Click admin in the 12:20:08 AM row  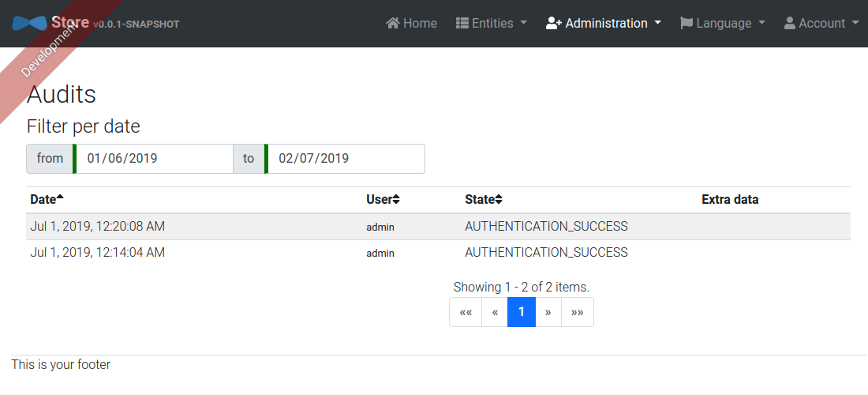pos(380,227)
